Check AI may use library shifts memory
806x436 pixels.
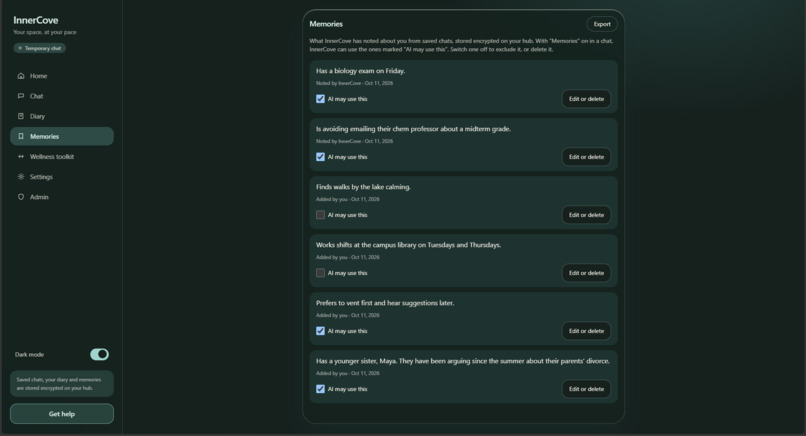pyautogui.click(x=320, y=273)
